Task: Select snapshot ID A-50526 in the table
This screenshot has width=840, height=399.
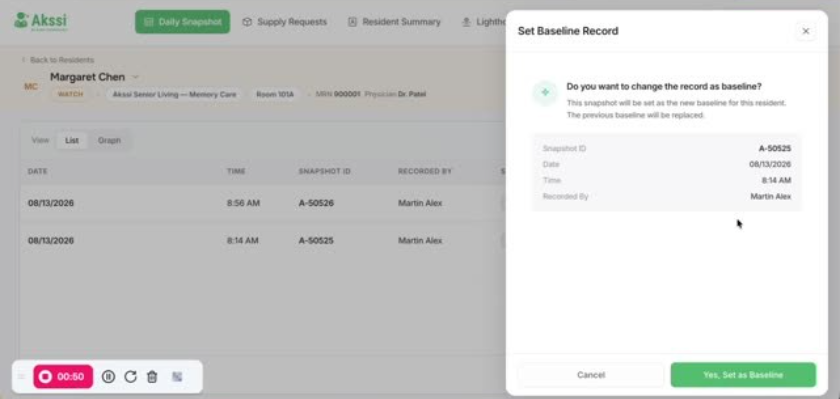Action: click(x=316, y=203)
